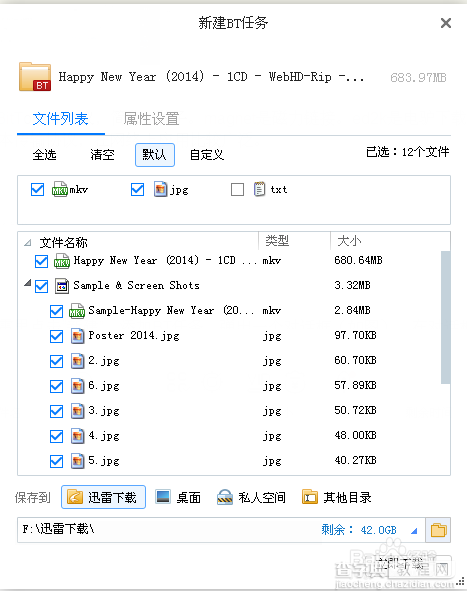Uncheck the 6.jpg checkbox

(57, 386)
